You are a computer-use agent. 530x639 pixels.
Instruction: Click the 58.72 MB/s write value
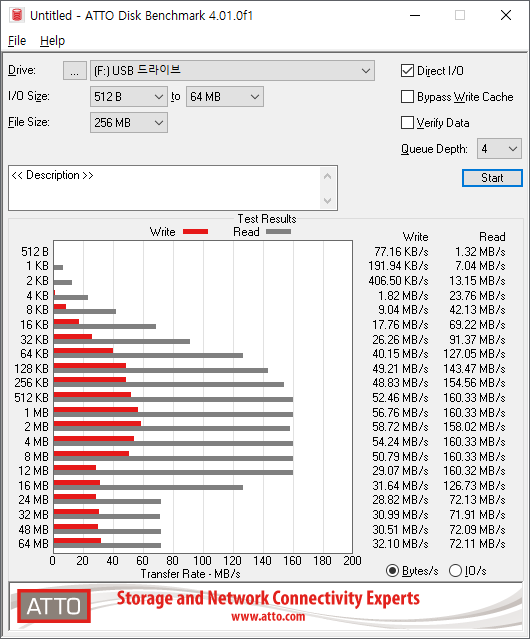point(400,427)
